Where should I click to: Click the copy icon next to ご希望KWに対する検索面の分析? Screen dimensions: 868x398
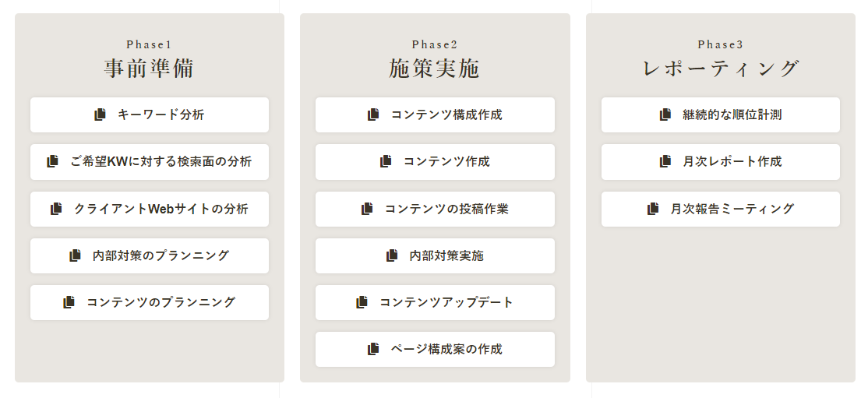52,161
